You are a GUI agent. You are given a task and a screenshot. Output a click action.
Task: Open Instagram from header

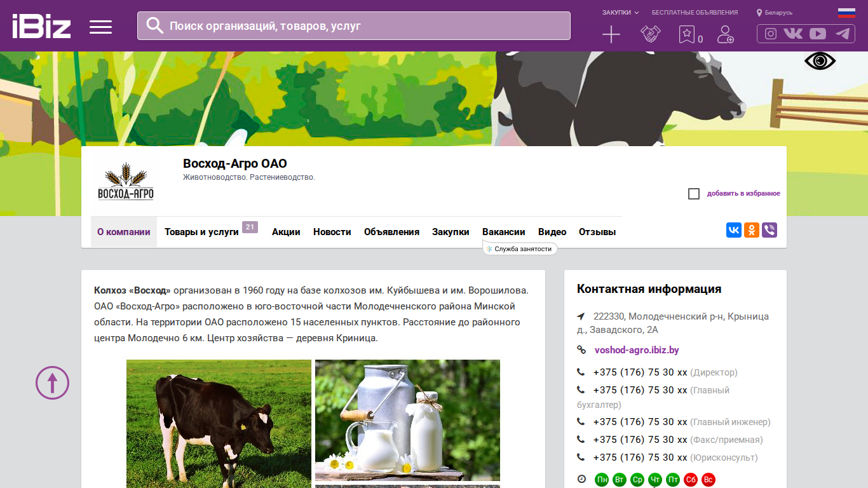click(771, 34)
